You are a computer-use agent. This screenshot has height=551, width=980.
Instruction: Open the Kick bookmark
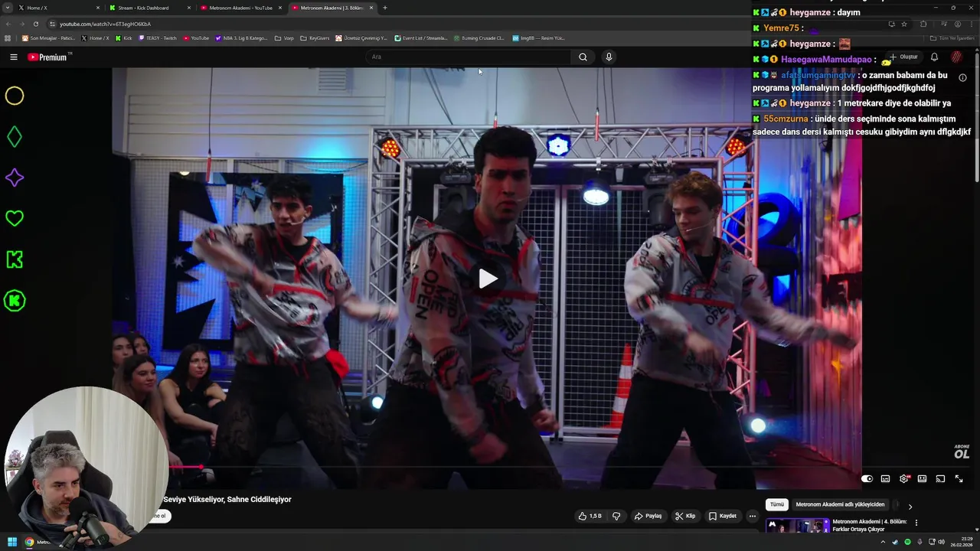124,37
